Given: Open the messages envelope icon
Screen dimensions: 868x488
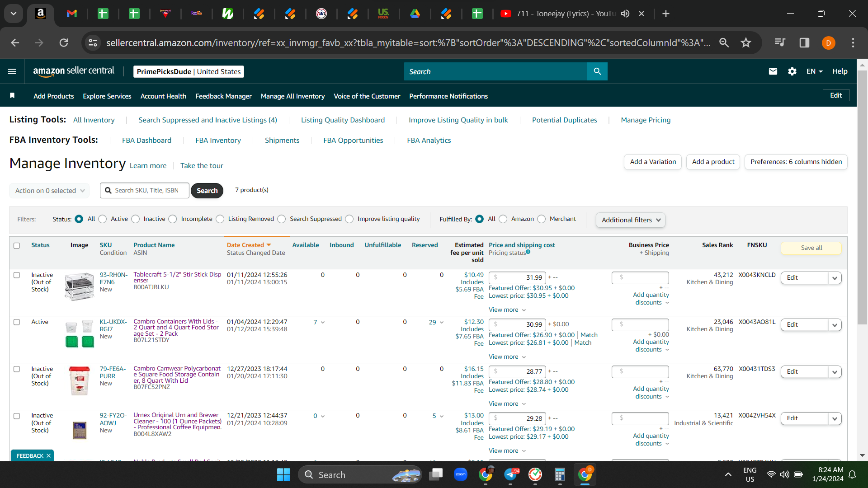Looking at the screenshot, I should pos(773,71).
